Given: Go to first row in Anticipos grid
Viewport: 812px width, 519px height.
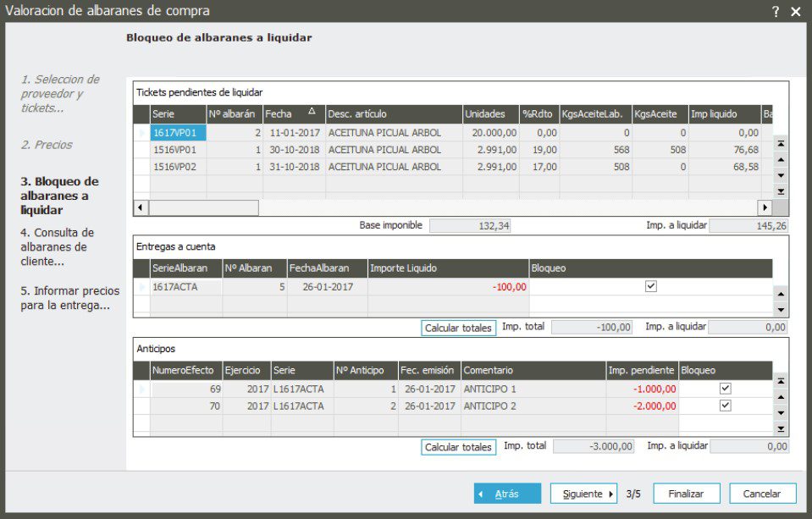Looking at the screenshot, I should coord(781,382).
